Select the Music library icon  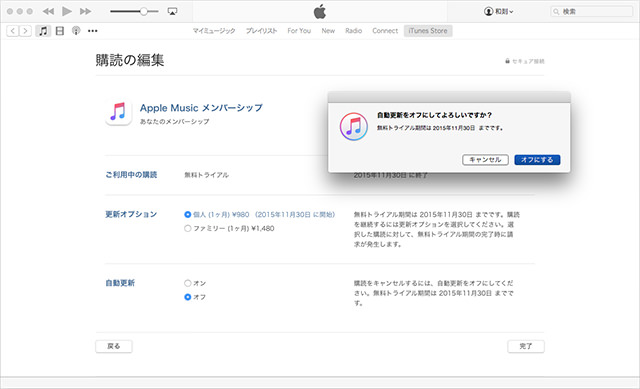point(43,31)
